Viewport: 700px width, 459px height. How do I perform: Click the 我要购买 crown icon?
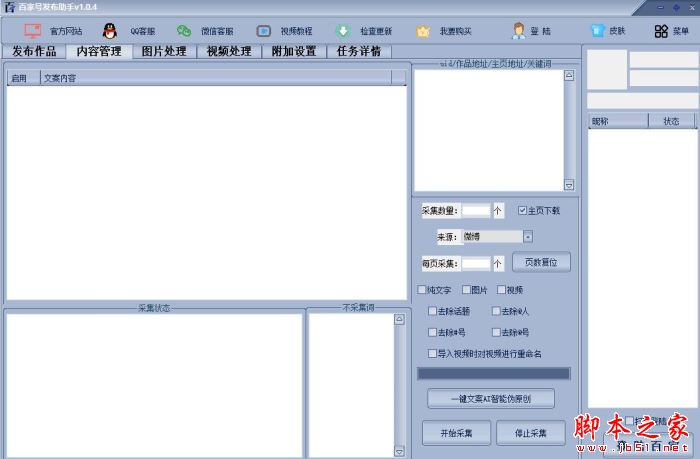pyautogui.click(x=423, y=31)
